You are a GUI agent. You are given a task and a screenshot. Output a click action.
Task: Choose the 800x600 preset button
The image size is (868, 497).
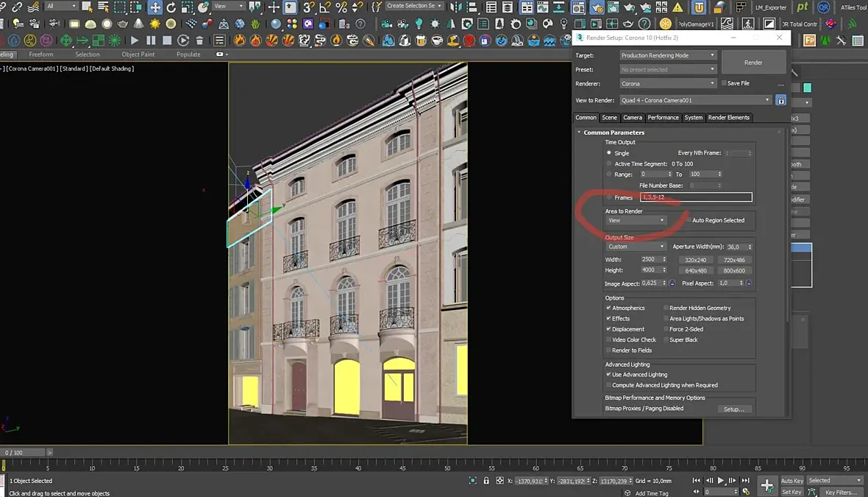pyautogui.click(x=733, y=270)
